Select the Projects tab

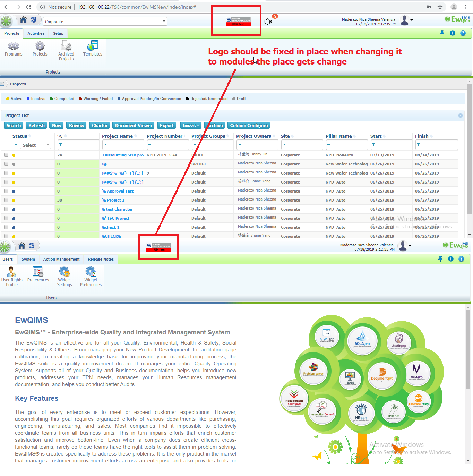tap(12, 34)
